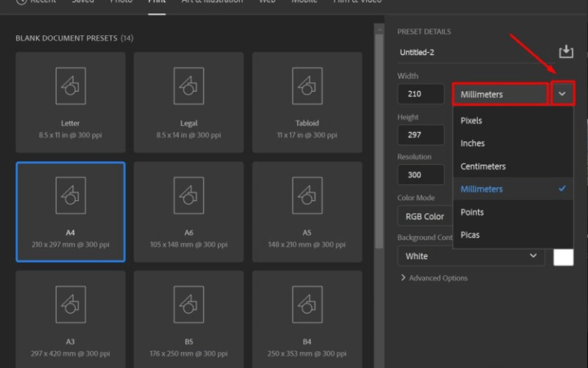588x368 pixels.
Task: Click the Millimeters units combo box
Action: pos(500,94)
